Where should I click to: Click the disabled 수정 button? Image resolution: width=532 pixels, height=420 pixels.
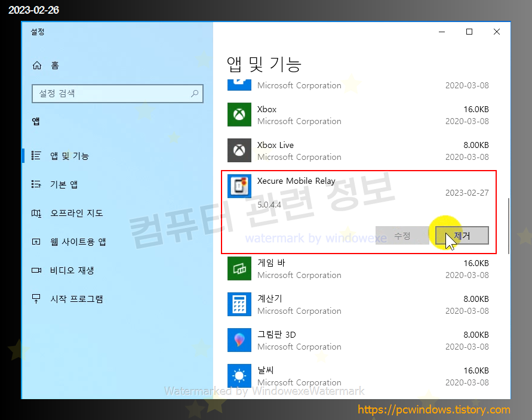pyautogui.click(x=402, y=235)
